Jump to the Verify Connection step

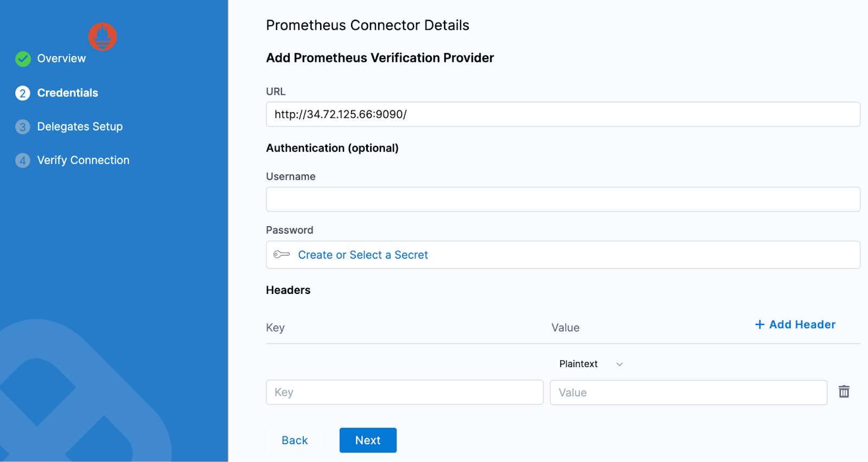click(83, 160)
